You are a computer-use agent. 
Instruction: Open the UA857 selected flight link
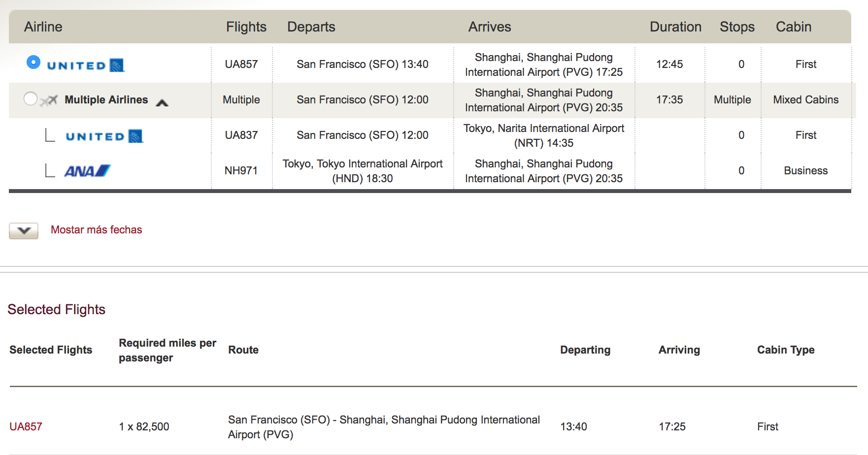26,426
